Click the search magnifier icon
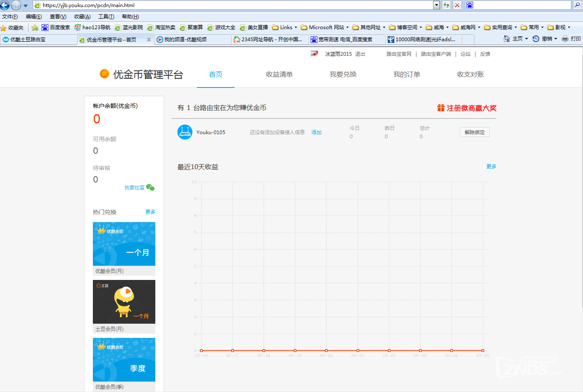 (x=578, y=5)
